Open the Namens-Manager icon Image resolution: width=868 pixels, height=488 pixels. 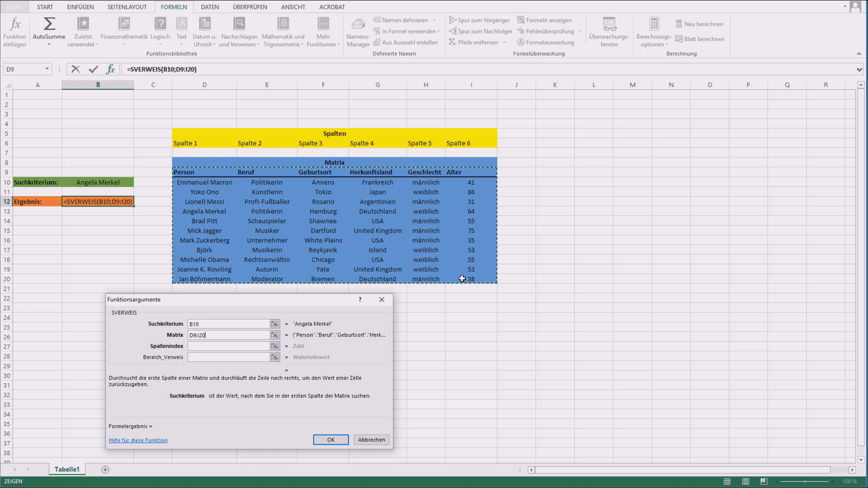coord(358,23)
